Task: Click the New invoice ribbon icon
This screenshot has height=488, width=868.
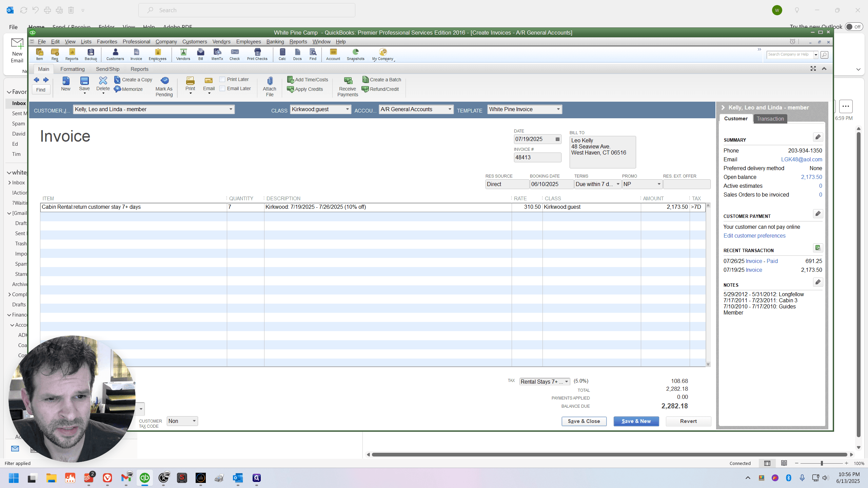Action: point(66,84)
